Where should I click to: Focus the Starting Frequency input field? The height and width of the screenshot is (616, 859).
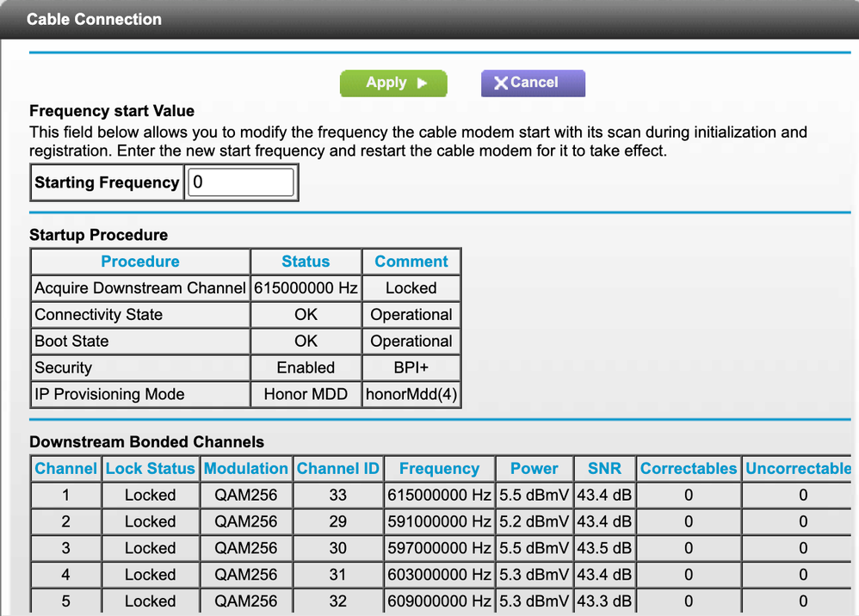pyautogui.click(x=241, y=182)
